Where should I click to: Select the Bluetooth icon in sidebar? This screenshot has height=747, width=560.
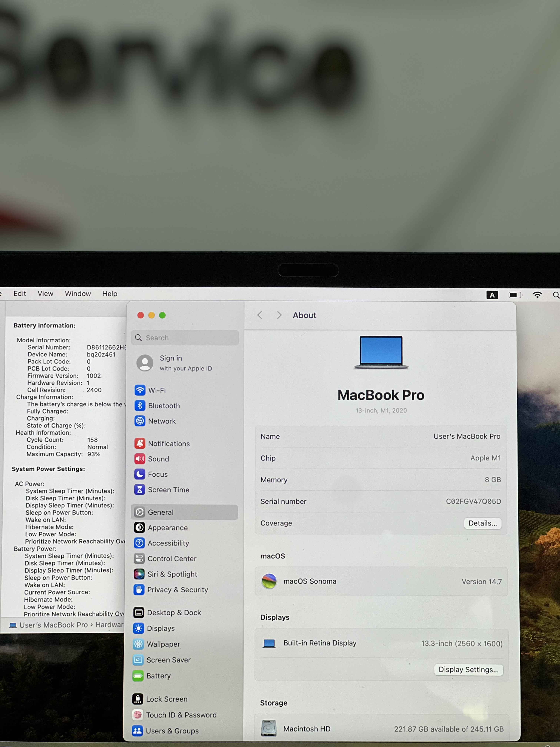[140, 406]
